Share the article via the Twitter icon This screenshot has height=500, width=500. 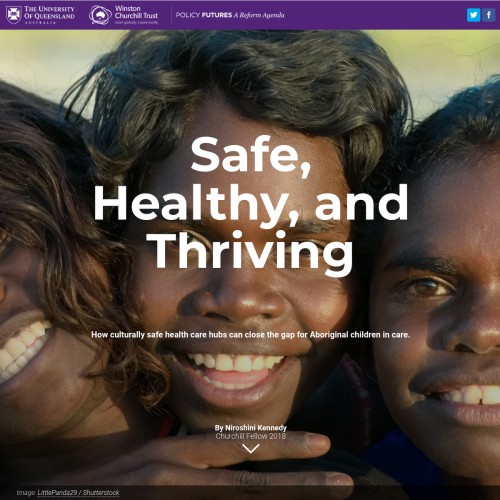coord(473,15)
